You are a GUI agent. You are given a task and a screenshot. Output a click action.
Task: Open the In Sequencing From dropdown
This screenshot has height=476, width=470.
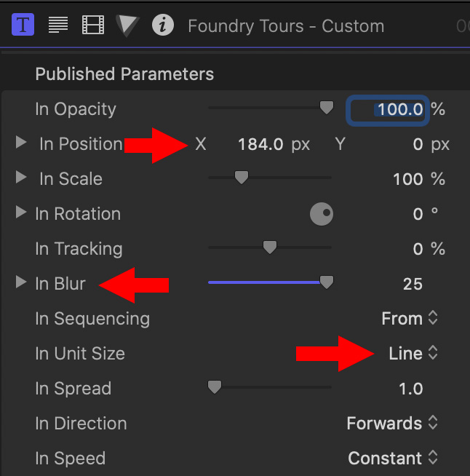pos(410,319)
